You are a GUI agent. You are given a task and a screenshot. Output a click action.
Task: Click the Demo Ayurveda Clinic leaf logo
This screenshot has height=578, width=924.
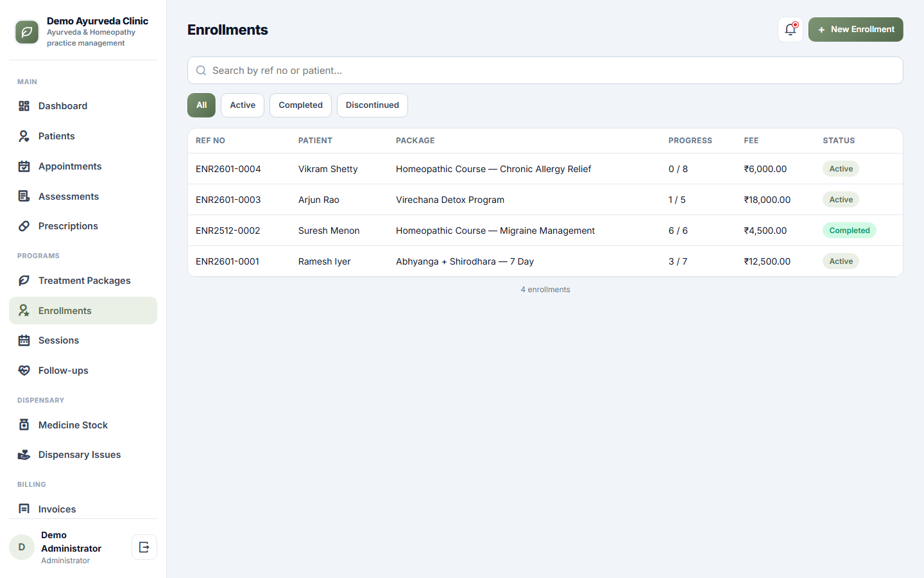tap(27, 32)
